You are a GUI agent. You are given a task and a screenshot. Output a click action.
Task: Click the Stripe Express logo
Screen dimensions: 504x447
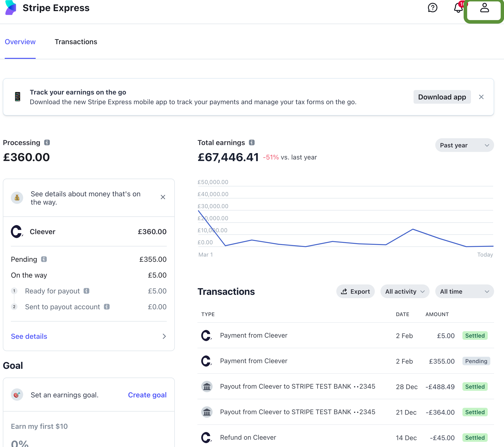click(x=11, y=8)
